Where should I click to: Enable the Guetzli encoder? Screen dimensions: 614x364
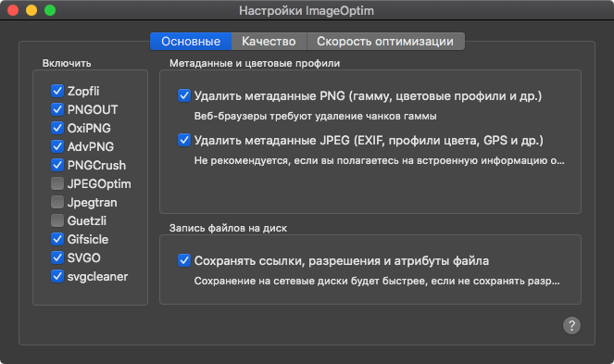pos(57,220)
